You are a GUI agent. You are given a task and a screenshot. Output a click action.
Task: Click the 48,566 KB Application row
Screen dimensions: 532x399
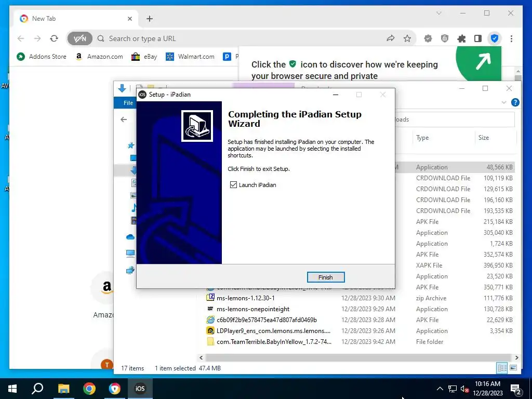pyautogui.click(x=455, y=167)
